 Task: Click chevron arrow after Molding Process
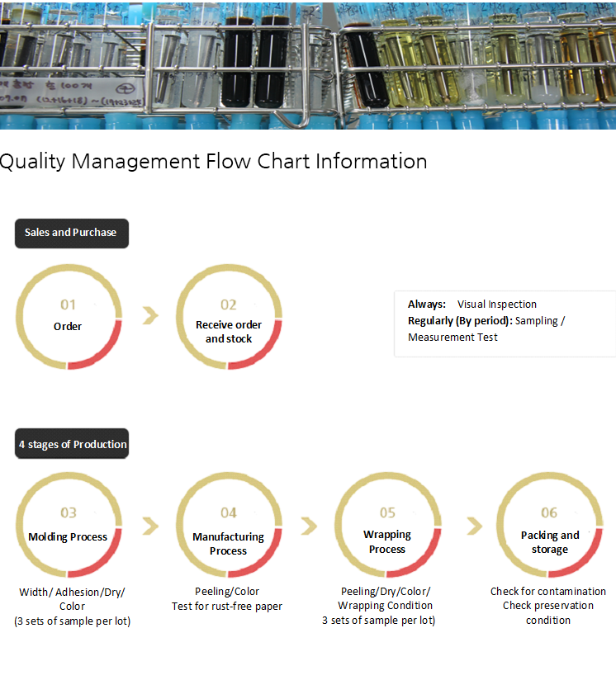click(x=150, y=526)
